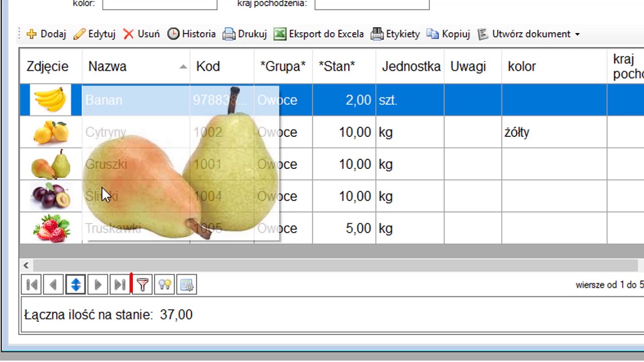The width and height of the screenshot is (644, 362).
Task: Click the Zdjęcie column header
Action: pos(51,66)
